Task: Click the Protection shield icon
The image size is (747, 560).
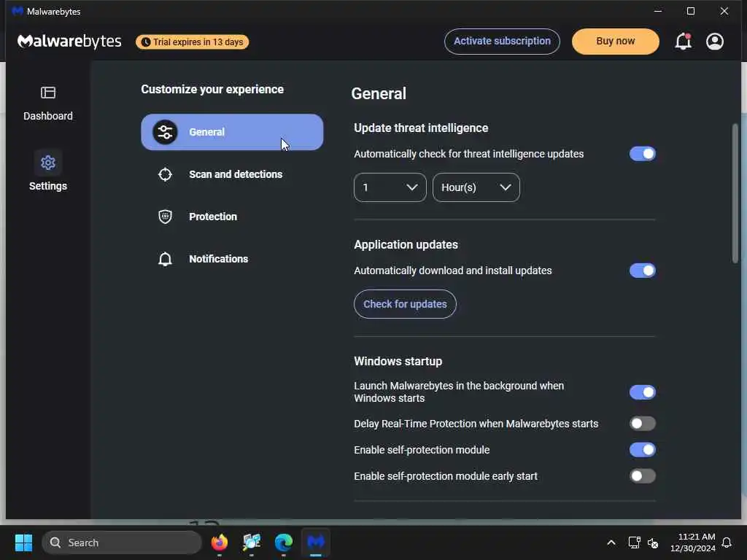Action: (x=165, y=217)
